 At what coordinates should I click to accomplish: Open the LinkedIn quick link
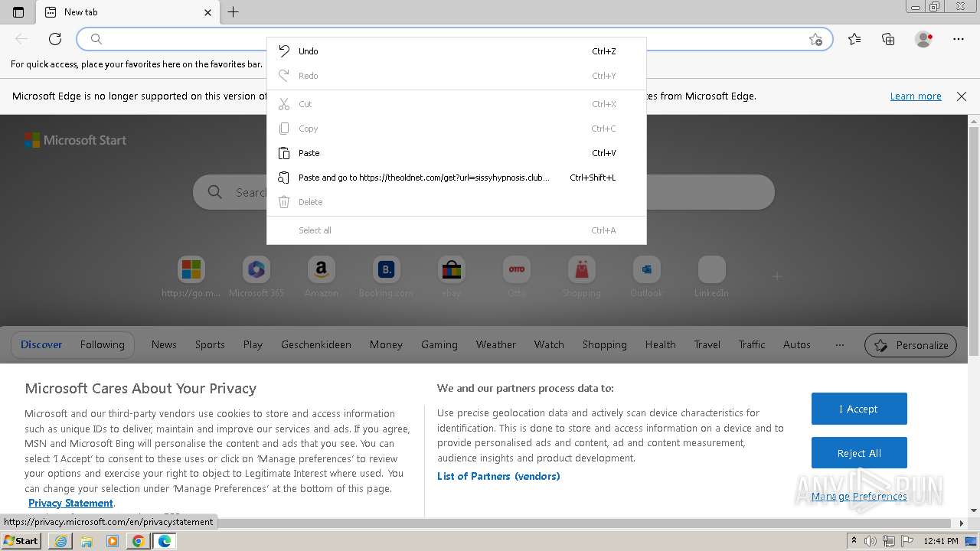click(712, 279)
